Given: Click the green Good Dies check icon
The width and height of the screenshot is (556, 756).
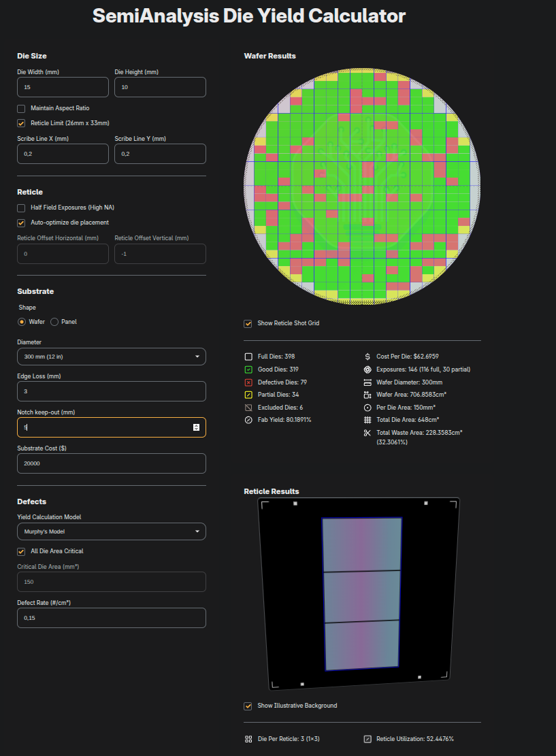Looking at the screenshot, I should click(x=248, y=369).
